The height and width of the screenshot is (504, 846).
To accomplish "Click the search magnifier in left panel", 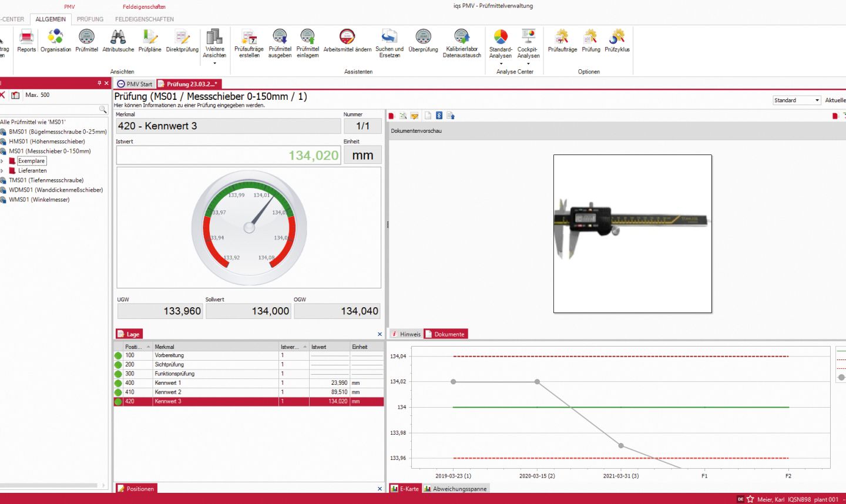I will coord(103,109).
